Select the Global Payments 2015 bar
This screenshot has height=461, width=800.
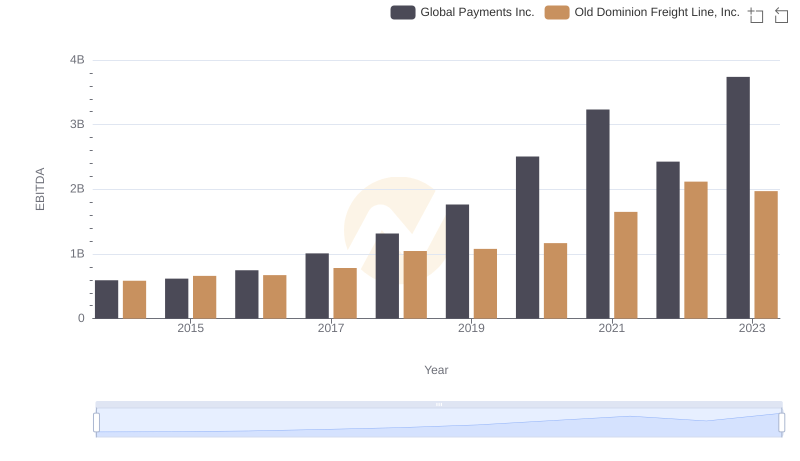(x=177, y=299)
